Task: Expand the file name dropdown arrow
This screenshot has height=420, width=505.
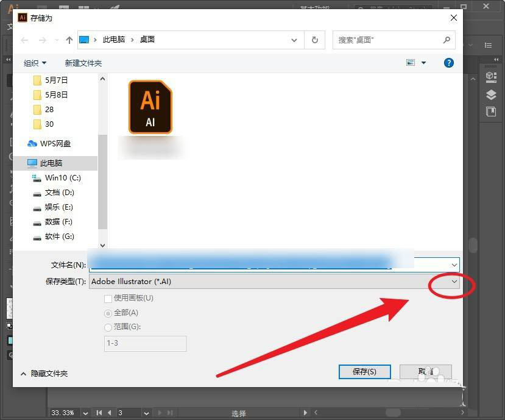Action: point(454,265)
